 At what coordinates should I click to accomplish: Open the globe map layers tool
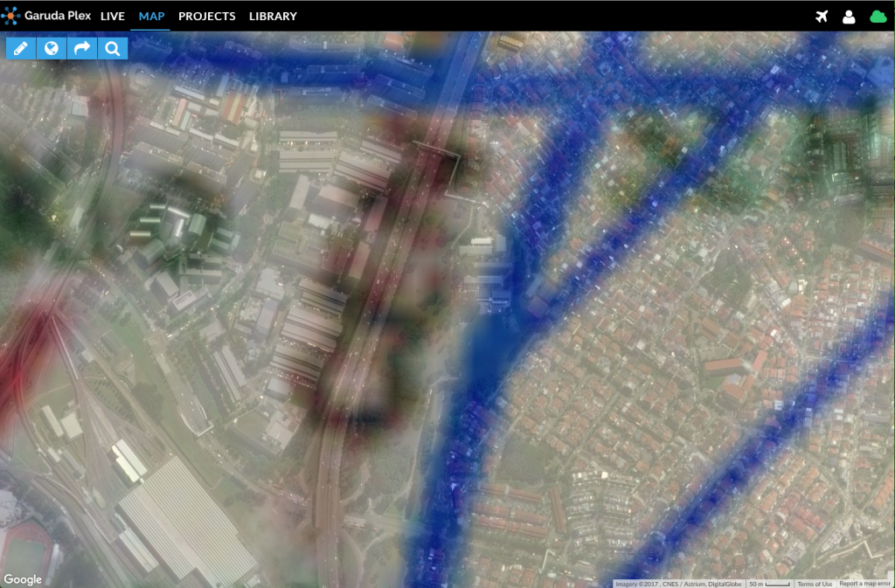tap(51, 48)
